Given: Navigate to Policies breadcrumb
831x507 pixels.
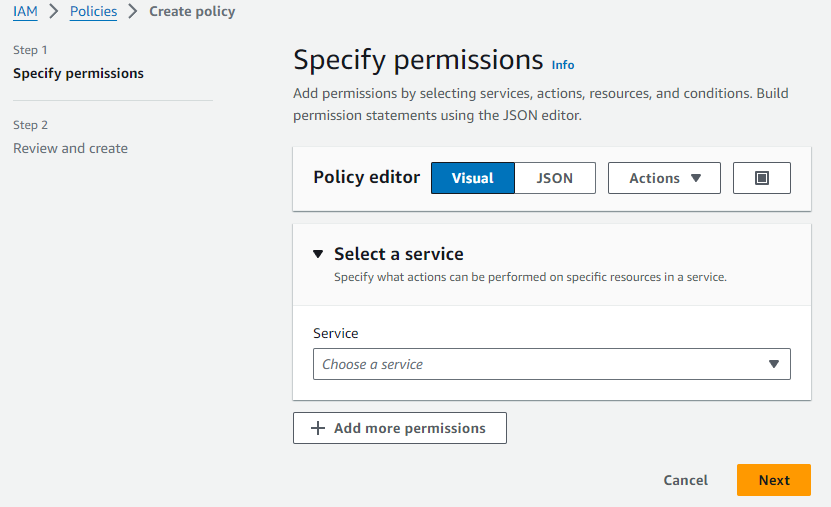Looking at the screenshot, I should [x=93, y=12].
